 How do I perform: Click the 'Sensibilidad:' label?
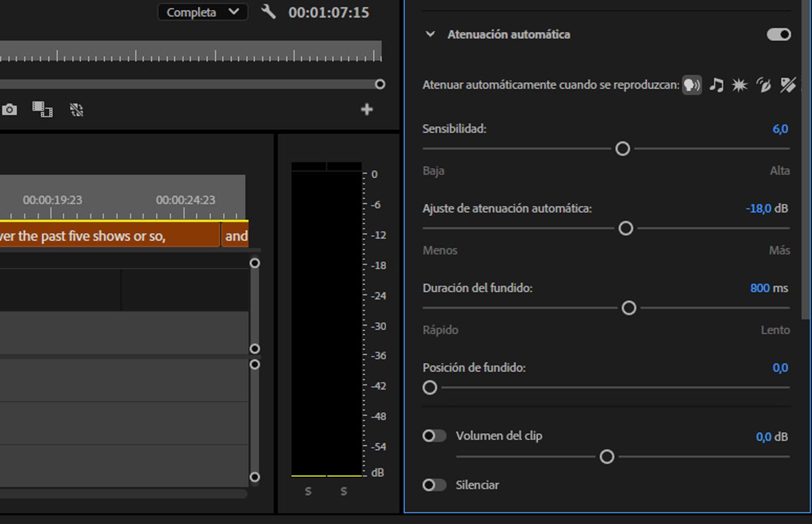coord(454,129)
